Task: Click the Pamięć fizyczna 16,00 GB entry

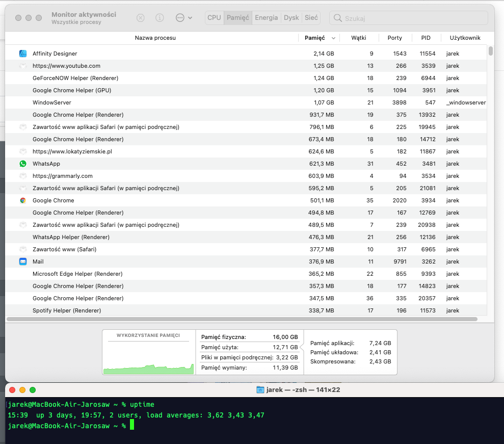Action: tap(249, 337)
